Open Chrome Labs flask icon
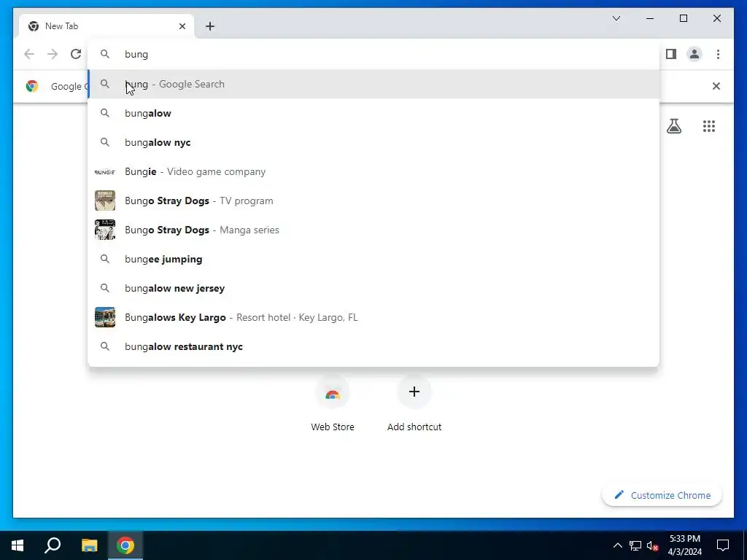 (x=673, y=126)
